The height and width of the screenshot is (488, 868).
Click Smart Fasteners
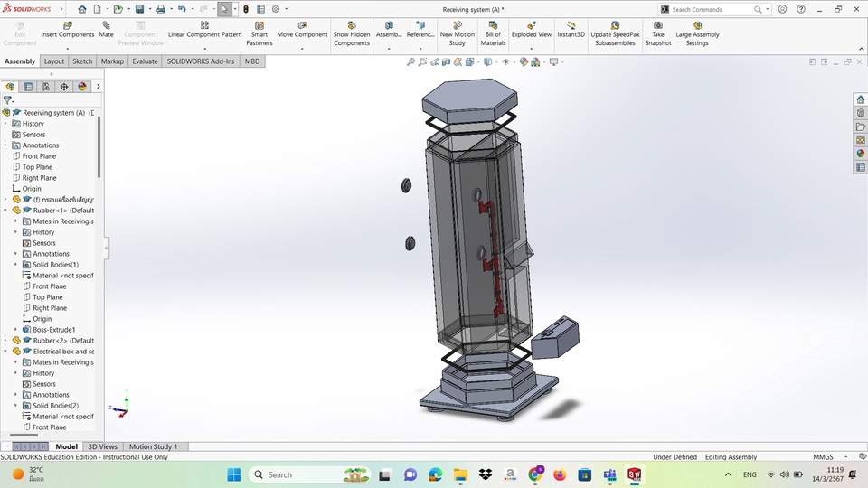[259, 33]
